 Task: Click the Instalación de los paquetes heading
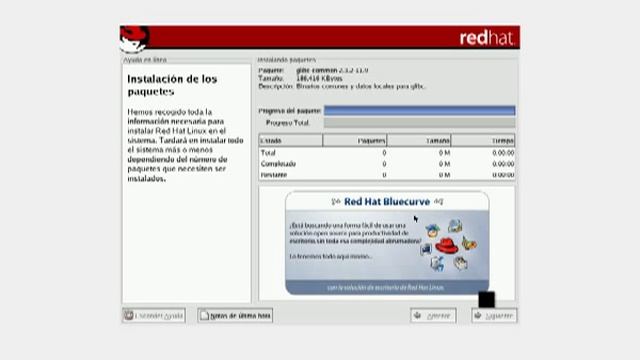point(172,85)
